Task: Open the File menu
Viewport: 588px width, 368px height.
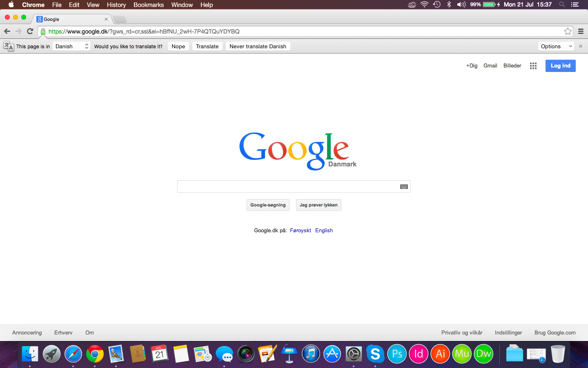Action: point(57,5)
